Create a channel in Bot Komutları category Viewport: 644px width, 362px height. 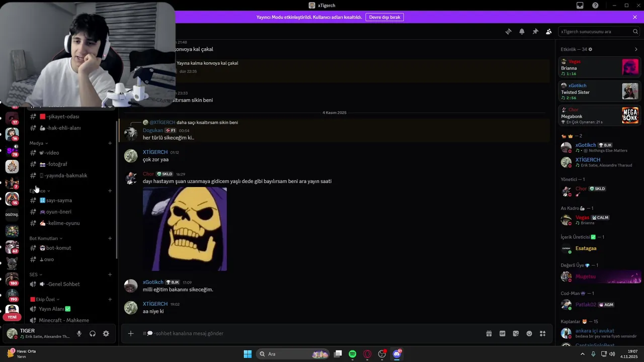[110, 238]
